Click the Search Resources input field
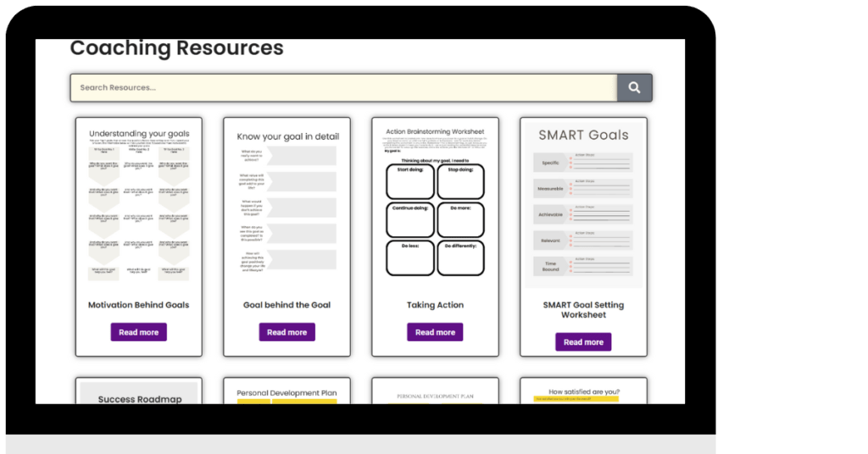This screenshot has height=454, width=868. coord(343,88)
